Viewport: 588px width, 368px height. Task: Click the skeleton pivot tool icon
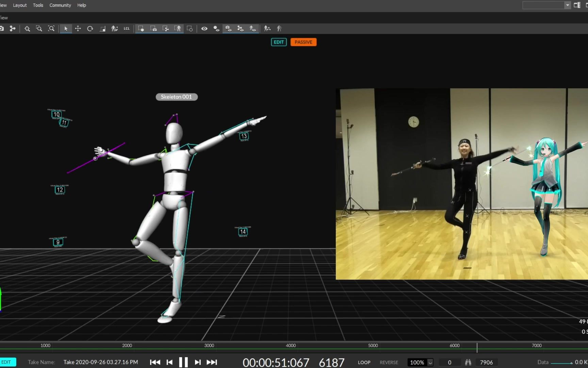(x=115, y=29)
